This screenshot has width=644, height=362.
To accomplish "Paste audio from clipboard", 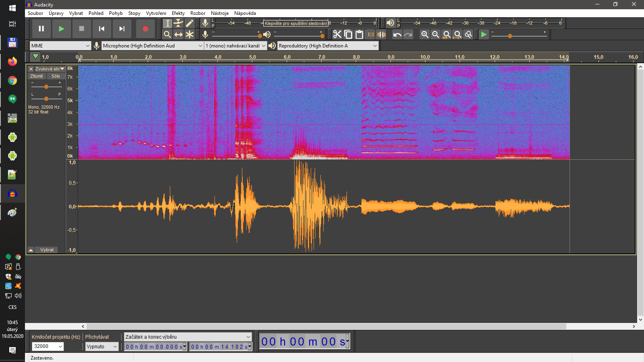I will (360, 34).
